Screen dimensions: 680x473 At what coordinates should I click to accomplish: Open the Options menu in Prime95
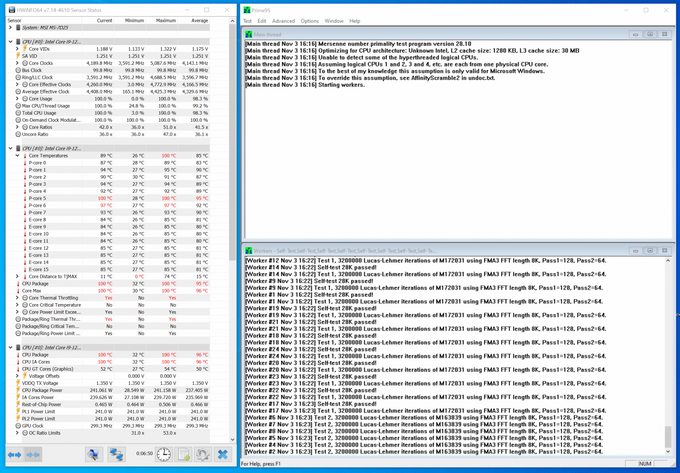310,20
